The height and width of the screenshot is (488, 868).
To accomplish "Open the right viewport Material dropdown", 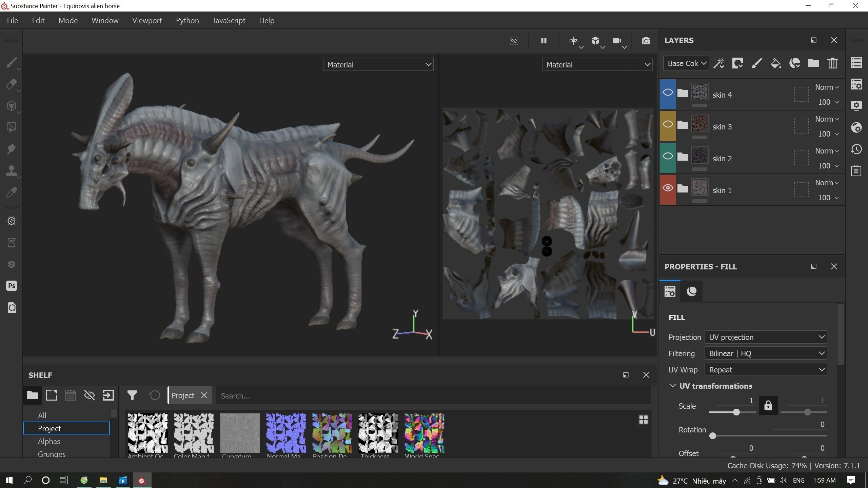I will coord(597,65).
